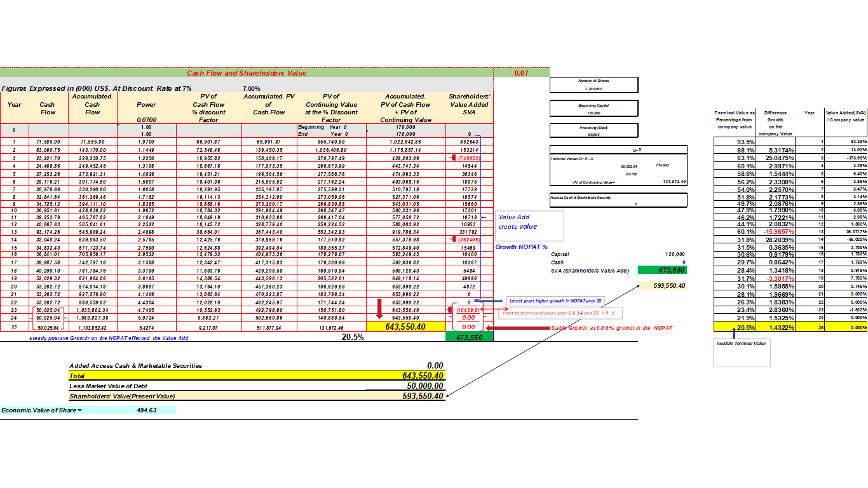Select PV of cash flow 9,217.07
This screenshot has height=488, width=868.
pos(208,327)
